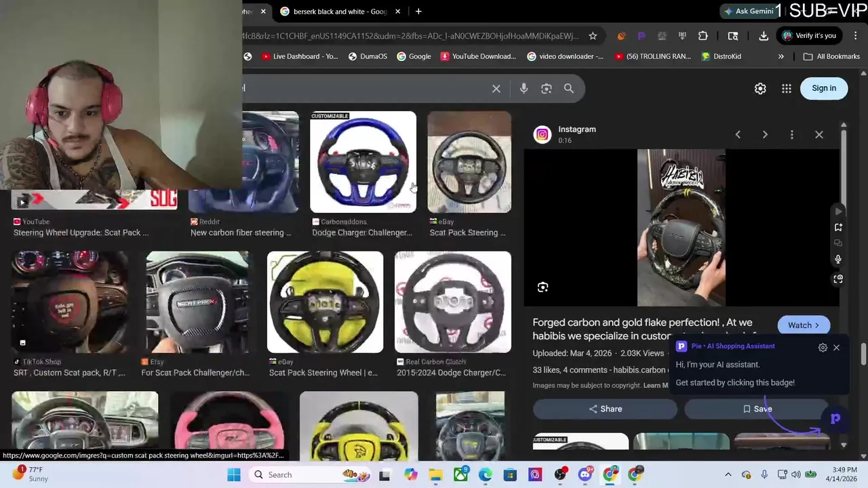Click the orange acorn extension icon
This screenshot has height=488, width=868.
tap(621, 36)
